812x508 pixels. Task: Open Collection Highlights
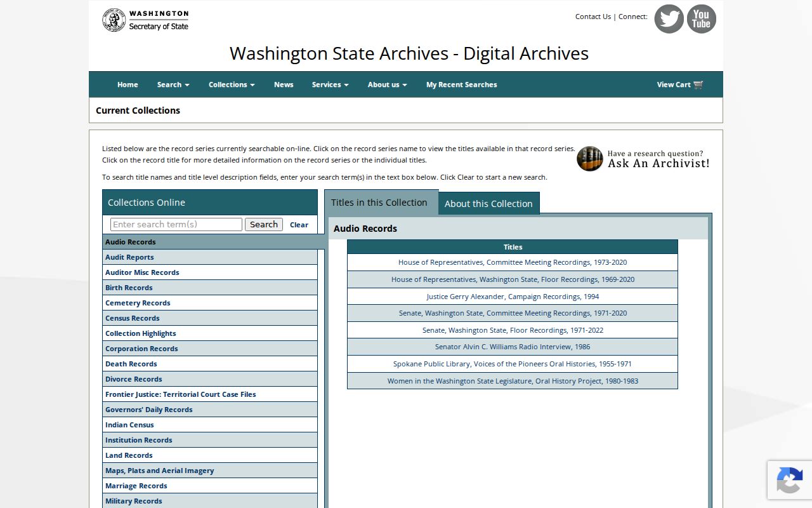pyautogui.click(x=210, y=333)
